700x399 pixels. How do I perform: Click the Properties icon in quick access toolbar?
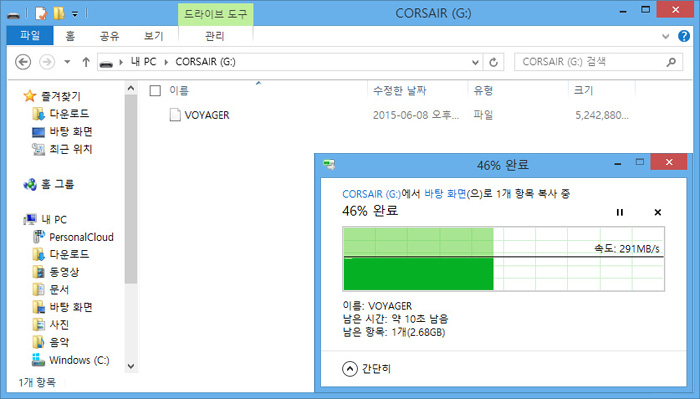(x=41, y=13)
